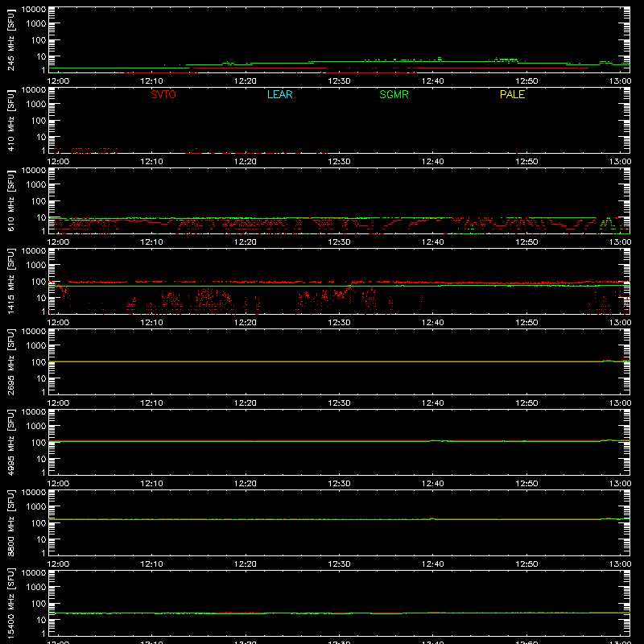Screen dimensions: 644x644
Task: Click 12:30 time label below 410 MHz plot
Action: tap(339, 162)
